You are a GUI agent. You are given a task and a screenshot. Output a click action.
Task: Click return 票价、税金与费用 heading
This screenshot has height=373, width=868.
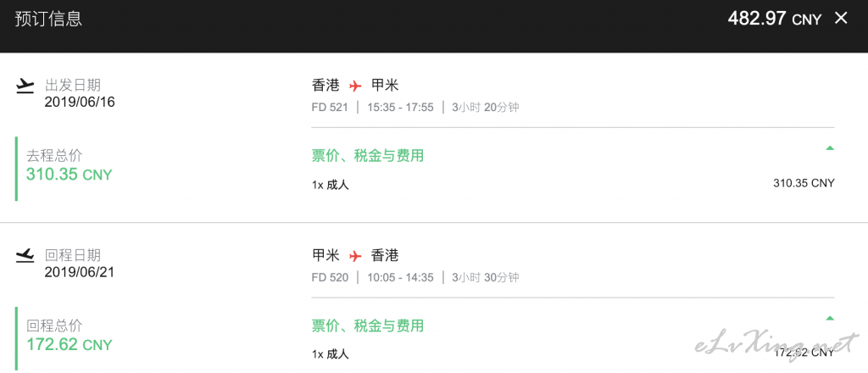pyautogui.click(x=368, y=326)
